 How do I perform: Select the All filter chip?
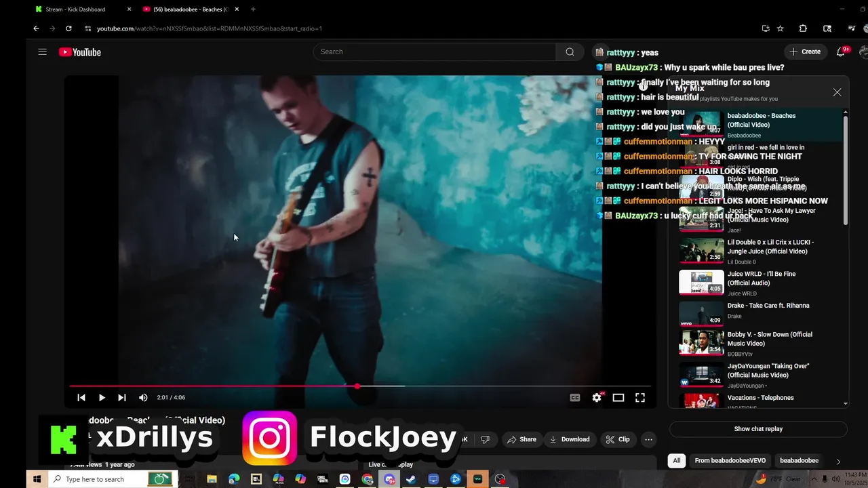pos(676,461)
